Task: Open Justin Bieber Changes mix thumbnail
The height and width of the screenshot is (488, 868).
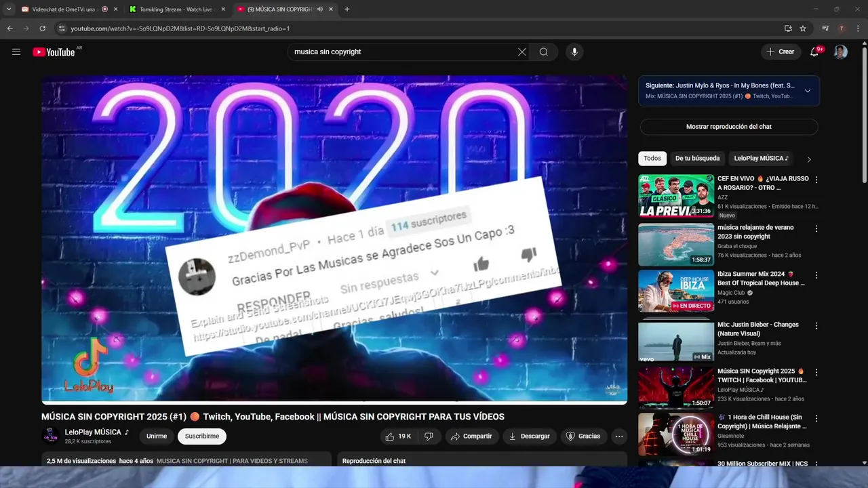Action: point(676,341)
